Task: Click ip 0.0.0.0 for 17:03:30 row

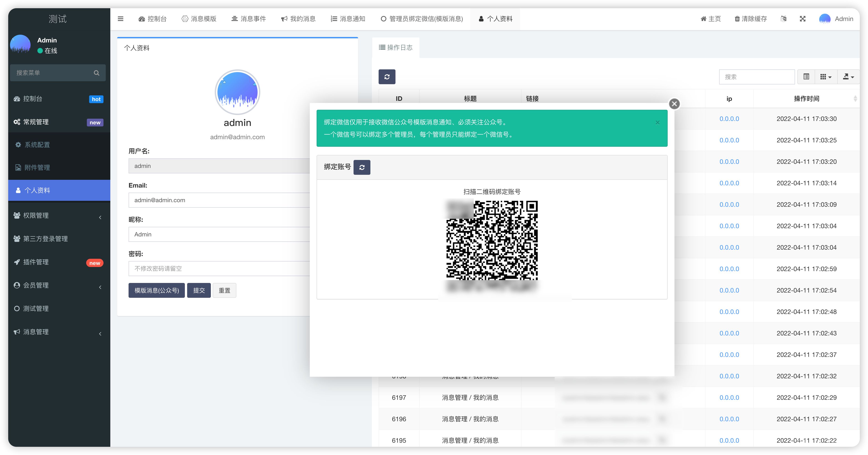Action: pyautogui.click(x=729, y=119)
